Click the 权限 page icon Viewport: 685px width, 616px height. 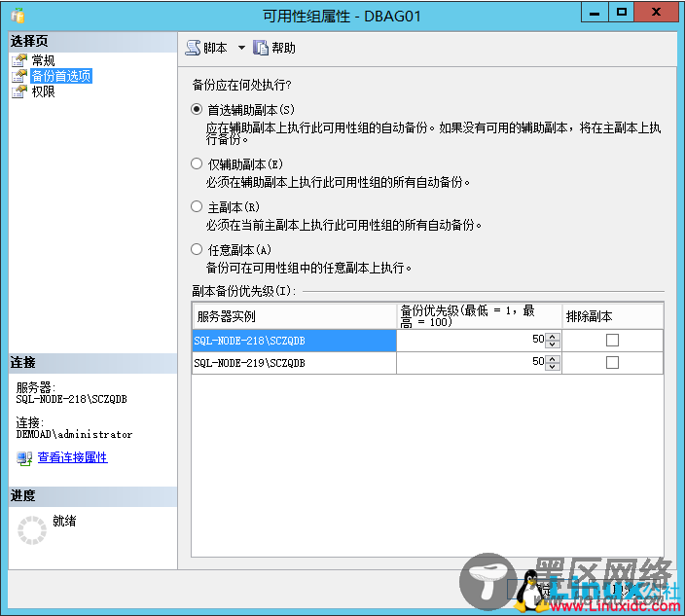click(19, 91)
